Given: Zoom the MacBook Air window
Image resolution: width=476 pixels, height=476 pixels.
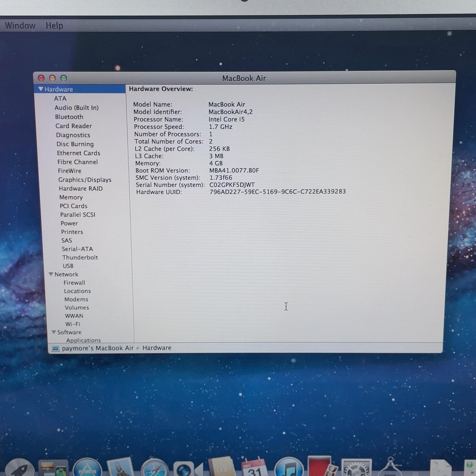Looking at the screenshot, I should pos(63,78).
